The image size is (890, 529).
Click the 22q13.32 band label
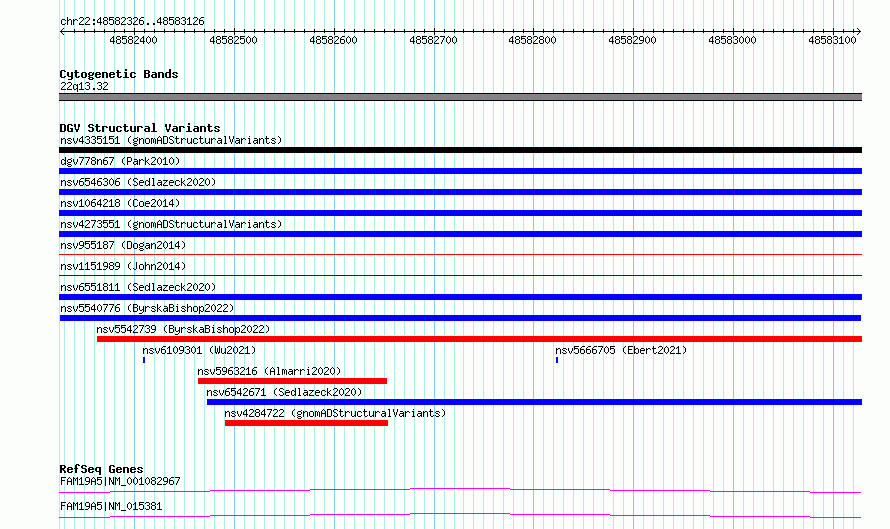pos(84,86)
